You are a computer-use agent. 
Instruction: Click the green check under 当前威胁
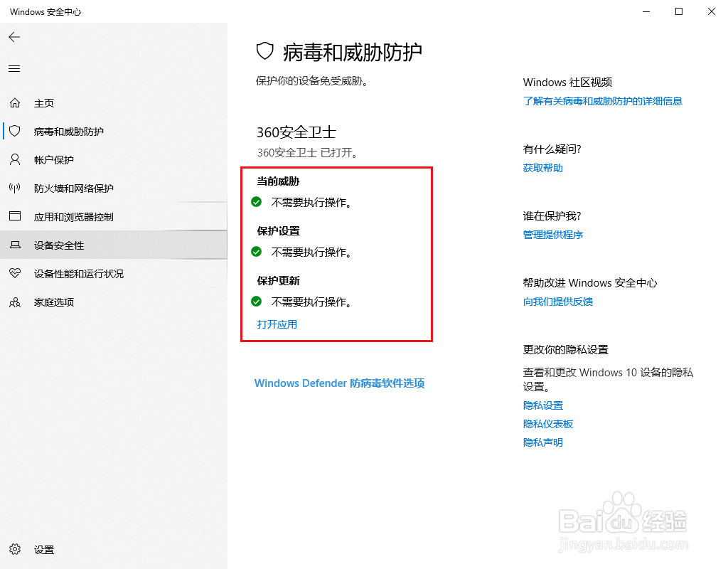click(256, 202)
